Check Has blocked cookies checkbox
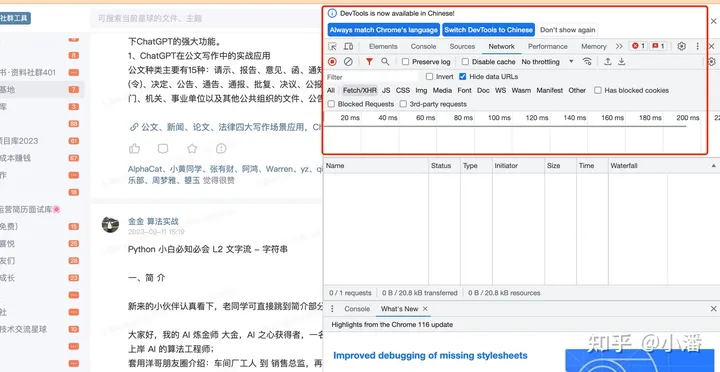Screen dimensions: 720x372 [598, 90]
